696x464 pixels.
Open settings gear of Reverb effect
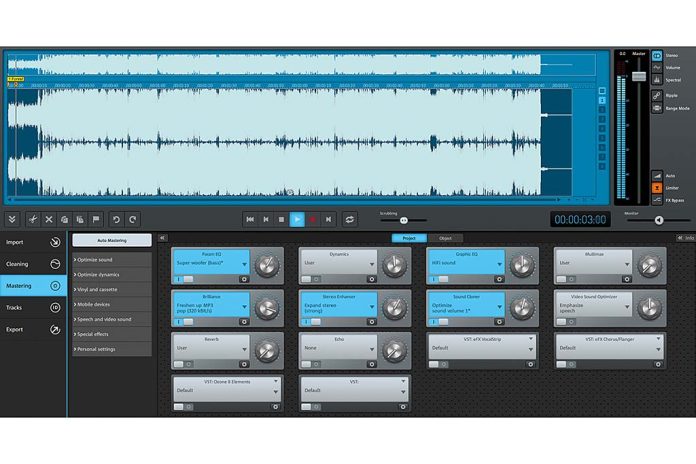(x=244, y=364)
